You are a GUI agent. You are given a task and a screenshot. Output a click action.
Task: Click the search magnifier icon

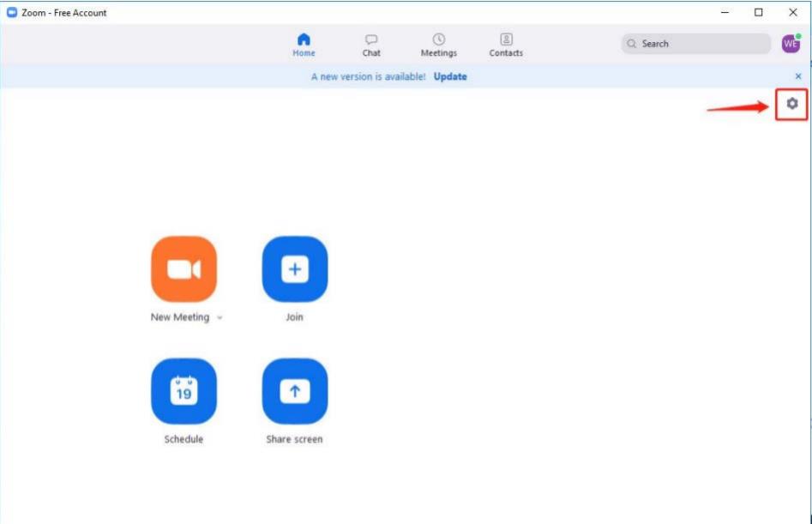click(631, 44)
